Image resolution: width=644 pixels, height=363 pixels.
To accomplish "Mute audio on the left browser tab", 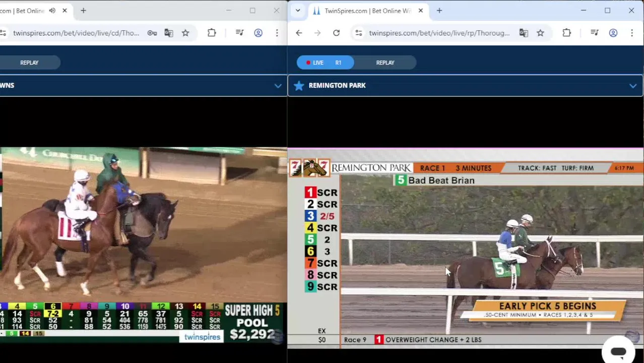I will pyautogui.click(x=52, y=11).
